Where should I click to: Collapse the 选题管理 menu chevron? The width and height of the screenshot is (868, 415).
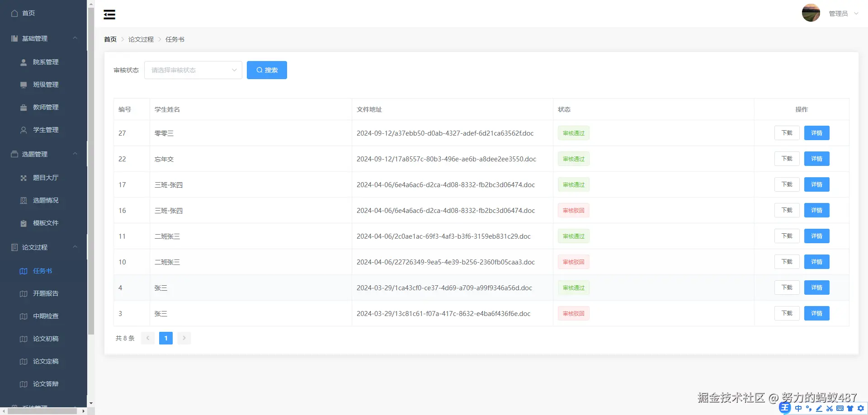[75, 154]
